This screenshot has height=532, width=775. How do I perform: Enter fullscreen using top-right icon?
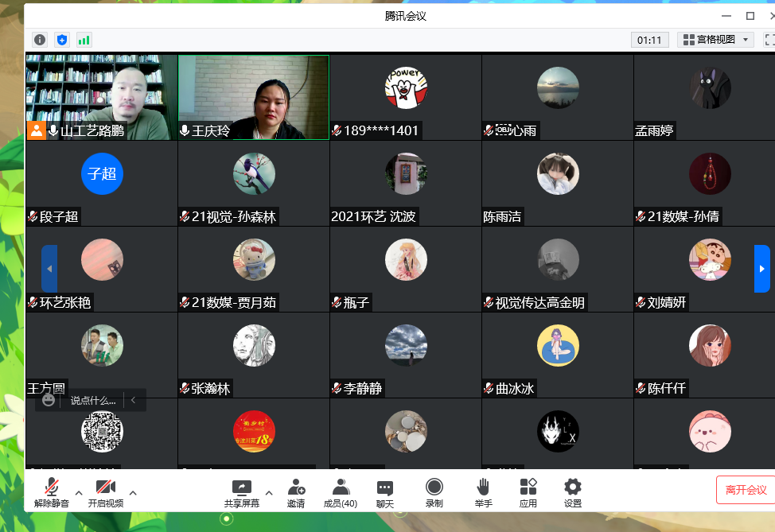769,39
